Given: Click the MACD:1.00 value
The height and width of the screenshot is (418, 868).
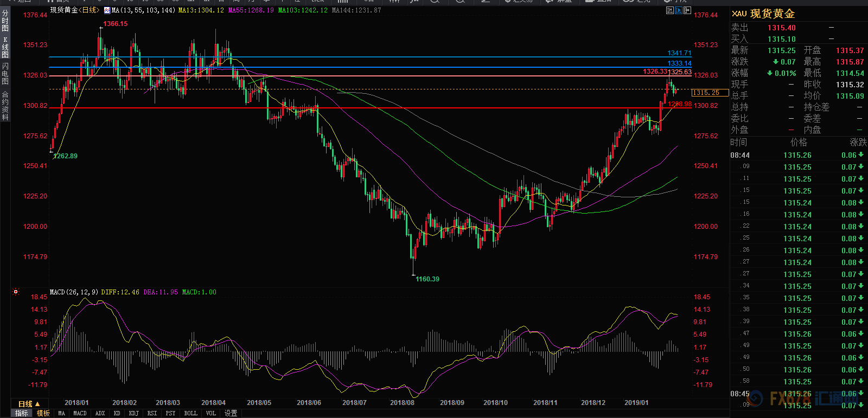Looking at the screenshot, I should click(199, 292).
